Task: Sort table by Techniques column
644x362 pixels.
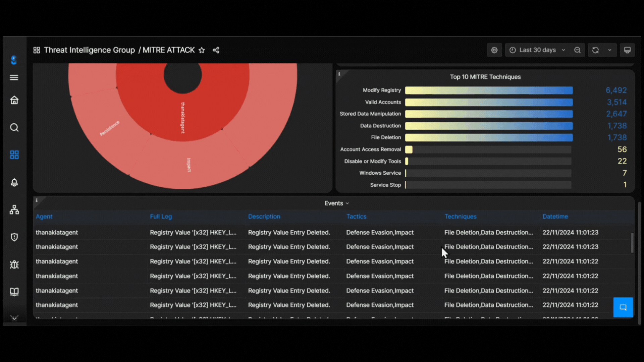Action: point(460,217)
